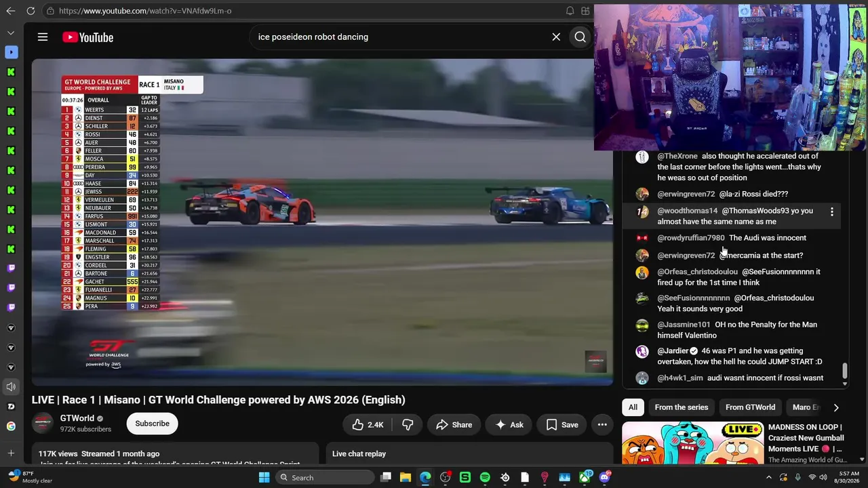The image size is (868, 488).
Task: Switch to the tab playing audio
Action: (x=11, y=387)
